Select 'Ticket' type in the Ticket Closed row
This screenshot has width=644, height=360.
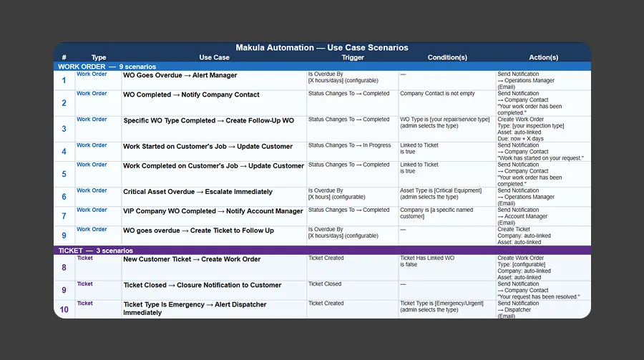click(85, 284)
